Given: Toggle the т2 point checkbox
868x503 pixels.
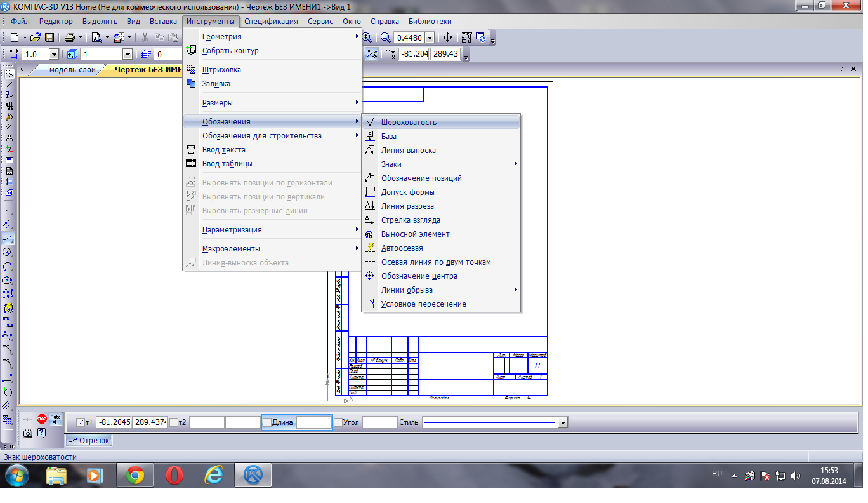Looking at the screenshot, I should [174, 422].
